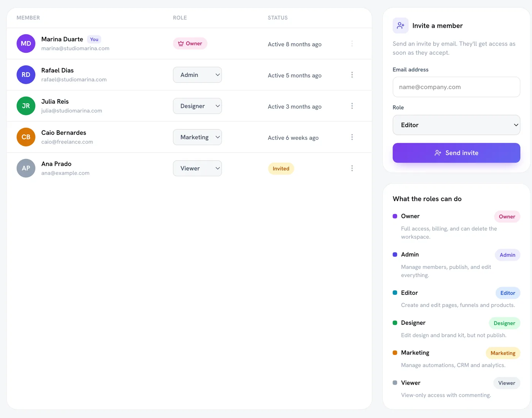Viewport: 532px width, 418px height.
Task: Click the STATUS column header
Action: pyautogui.click(x=278, y=18)
